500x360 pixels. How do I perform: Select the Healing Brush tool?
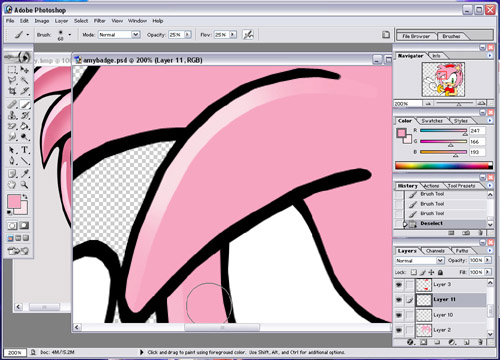tap(12, 105)
